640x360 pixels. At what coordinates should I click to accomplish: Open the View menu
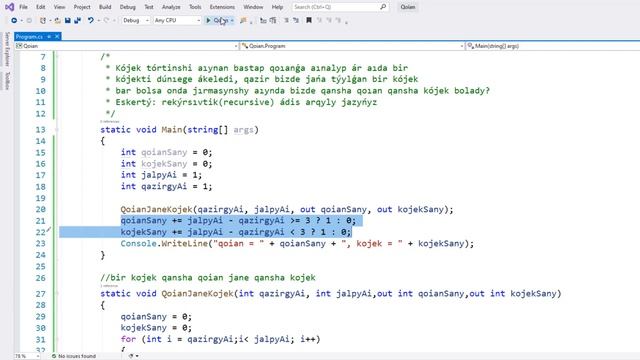click(x=59, y=7)
